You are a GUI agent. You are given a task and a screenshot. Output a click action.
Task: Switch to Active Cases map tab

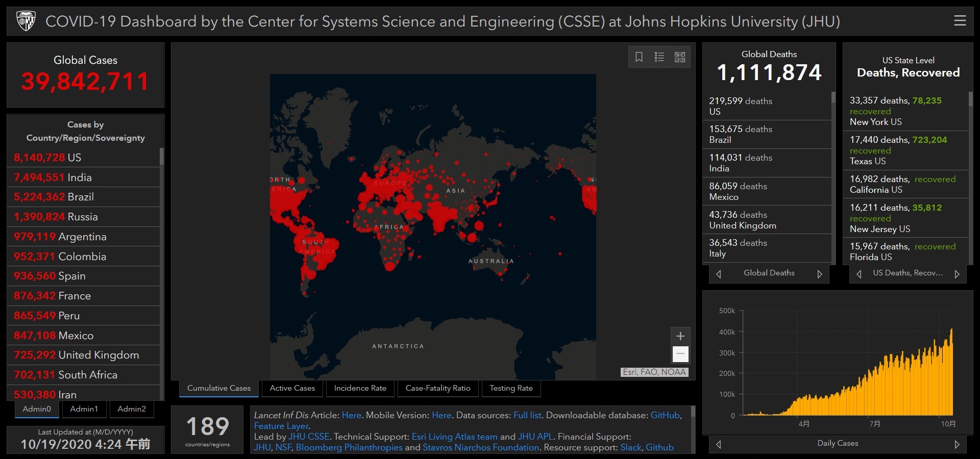[292, 388]
